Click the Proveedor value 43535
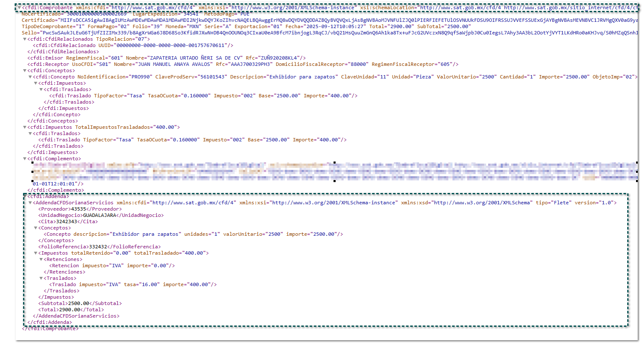The height and width of the screenshot is (344, 644). point(78,209)
